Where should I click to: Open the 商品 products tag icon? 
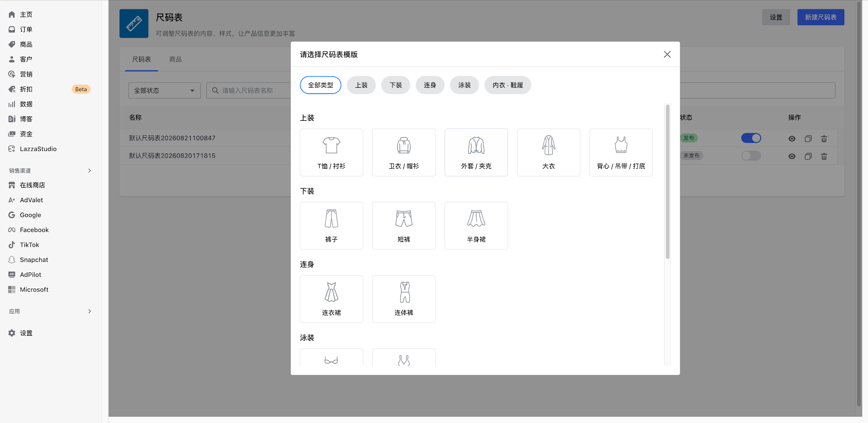[12, 44]
